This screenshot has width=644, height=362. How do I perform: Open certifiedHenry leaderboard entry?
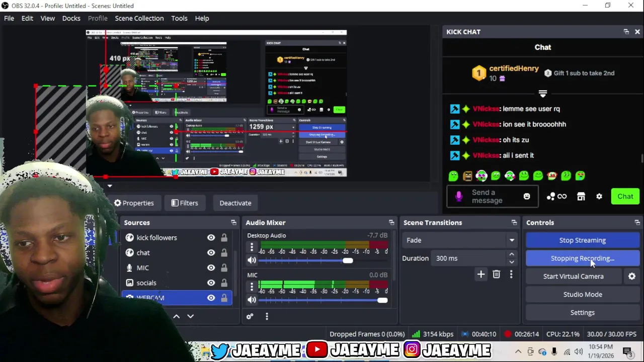pos(506,73)
